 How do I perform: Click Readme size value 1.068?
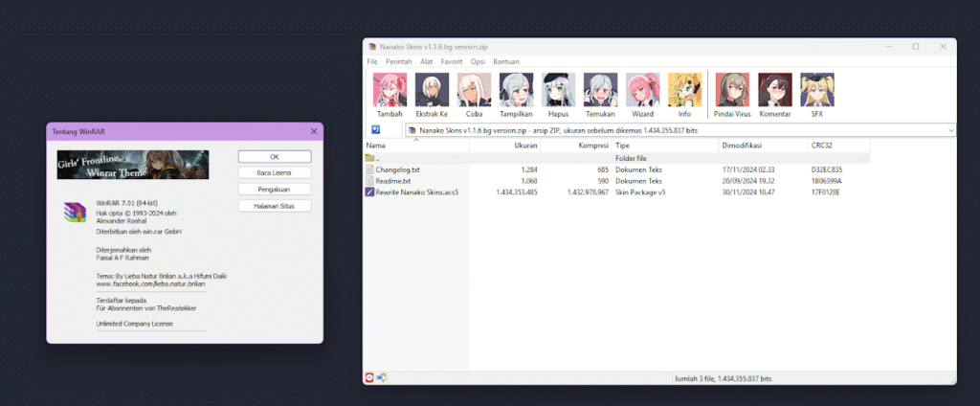(x=529, y=181)
